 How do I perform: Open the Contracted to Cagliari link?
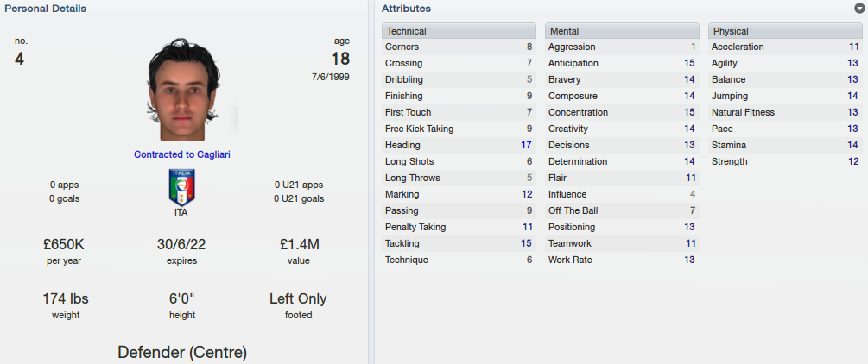pos(182,155)
